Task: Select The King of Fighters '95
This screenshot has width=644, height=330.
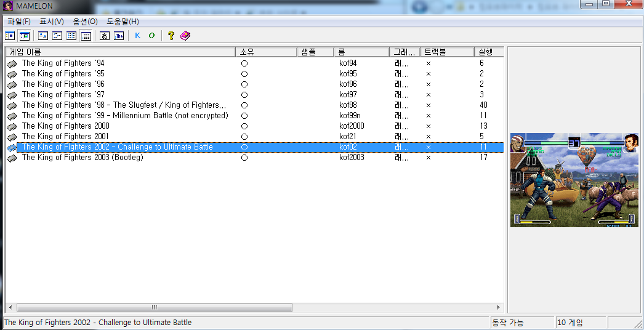Action: 63,73
